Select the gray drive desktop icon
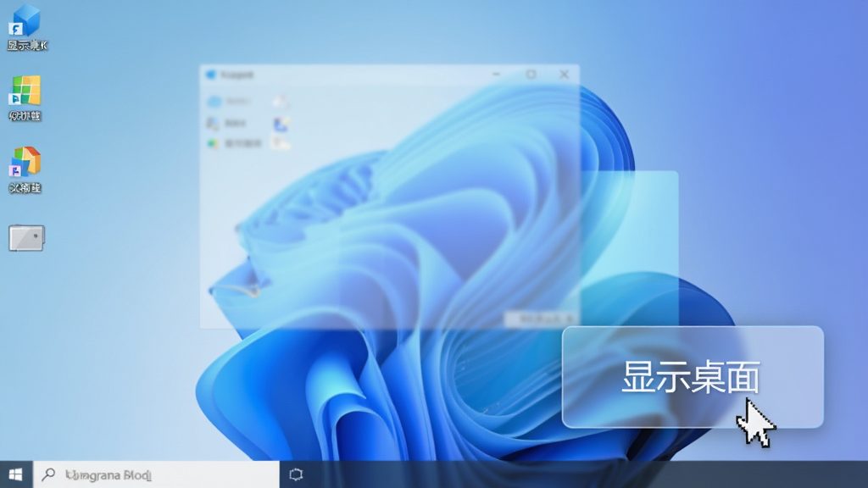The image size is (868, 488). [x=26, y=238]
